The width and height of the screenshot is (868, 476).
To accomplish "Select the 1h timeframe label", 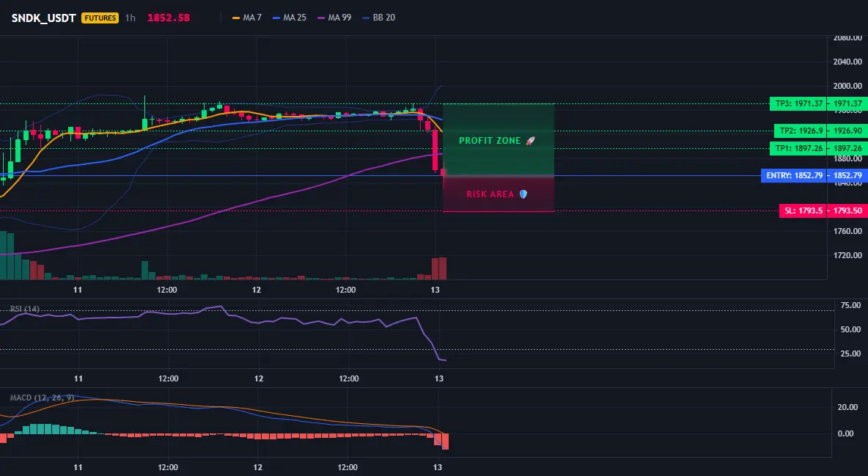I will tap(130, 18).
